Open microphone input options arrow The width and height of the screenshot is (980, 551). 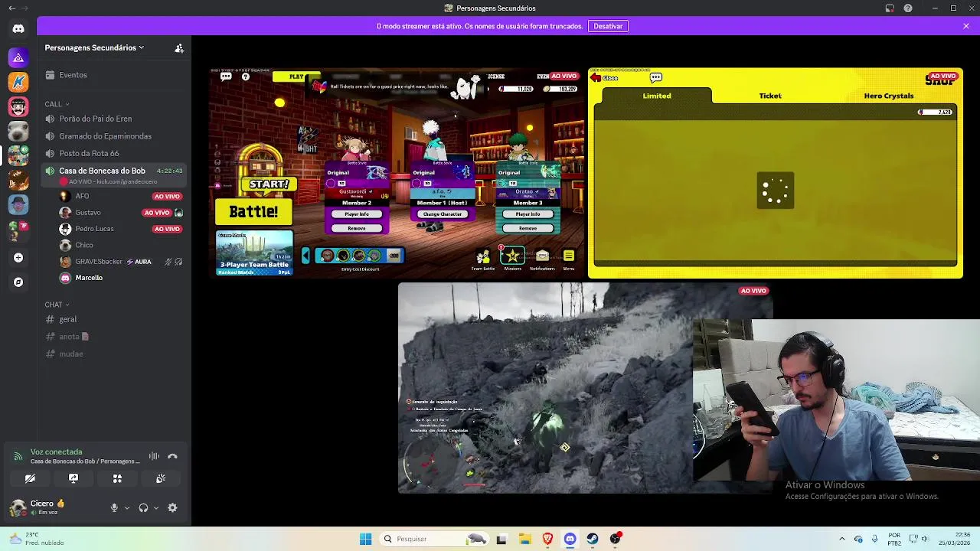point(127,507)
